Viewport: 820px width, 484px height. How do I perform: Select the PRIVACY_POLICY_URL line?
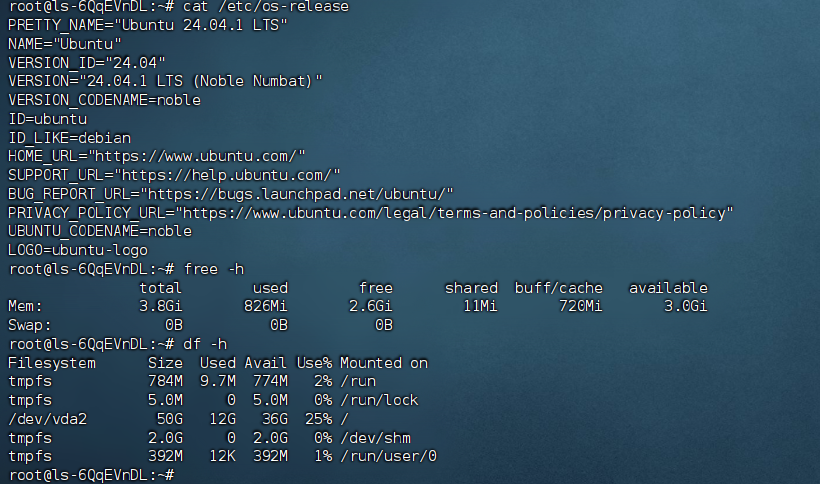pyautogui.click(x=371, y=213)
